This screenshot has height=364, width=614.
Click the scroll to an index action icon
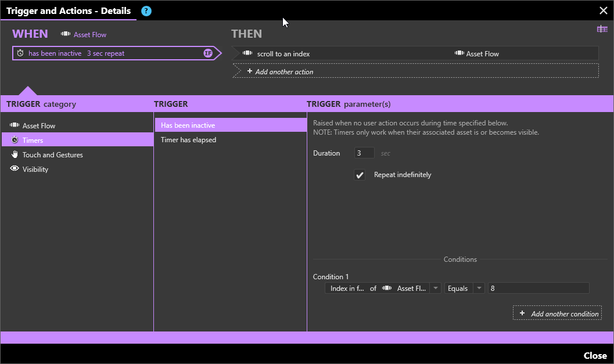(x=248, y=53)
